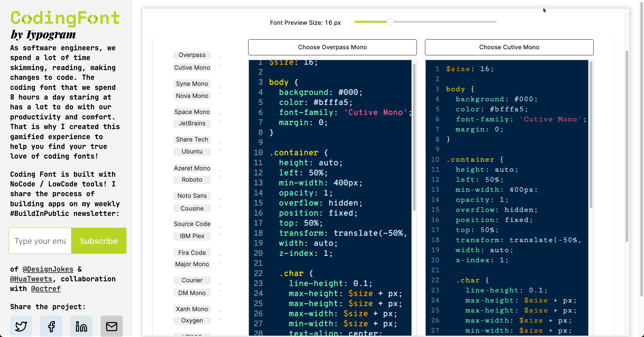Select Cousine in the bracket
The image size is (644, 337).
(x=192, y=209)
